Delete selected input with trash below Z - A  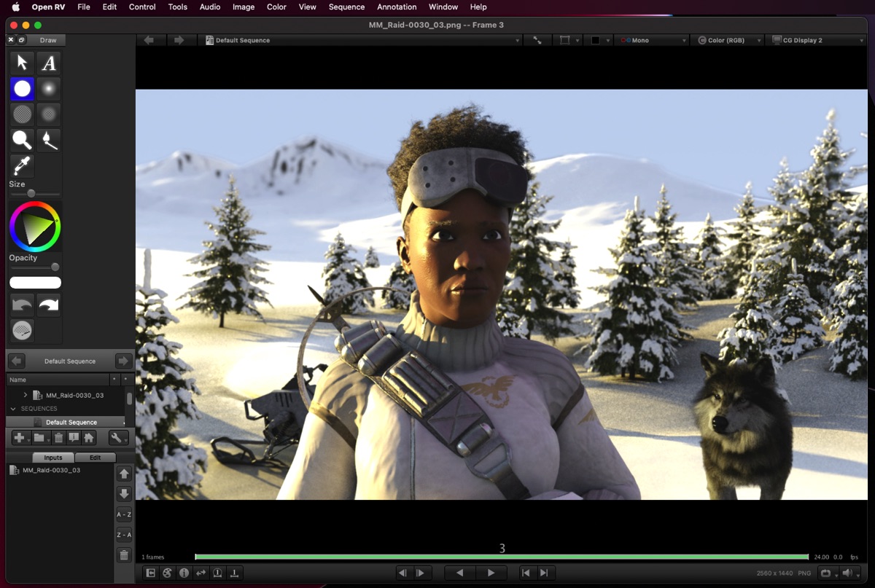coord(124,555)
